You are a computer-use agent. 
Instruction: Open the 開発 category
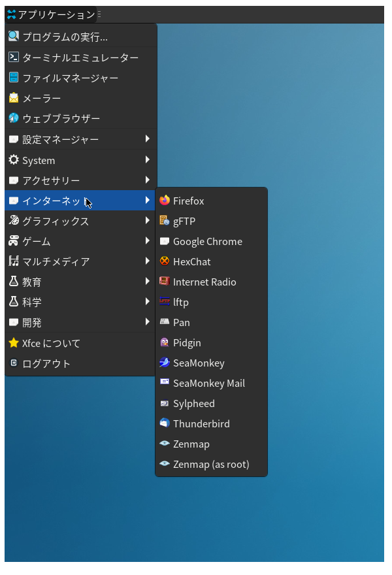[80, 322]
